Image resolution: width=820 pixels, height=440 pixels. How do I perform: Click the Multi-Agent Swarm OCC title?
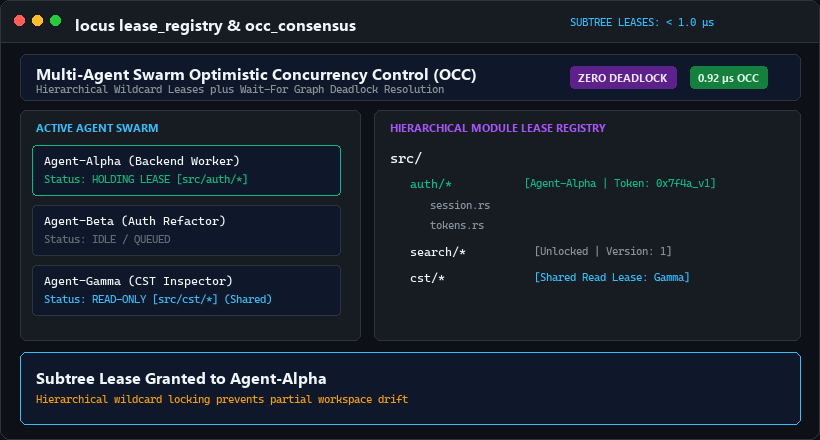pos(256,75)
